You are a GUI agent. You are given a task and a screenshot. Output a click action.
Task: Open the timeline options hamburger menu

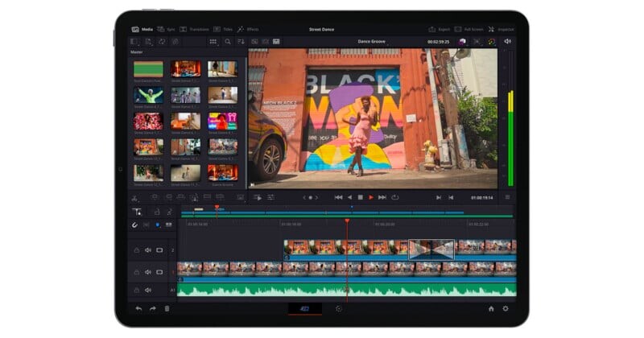click(507, 197)
